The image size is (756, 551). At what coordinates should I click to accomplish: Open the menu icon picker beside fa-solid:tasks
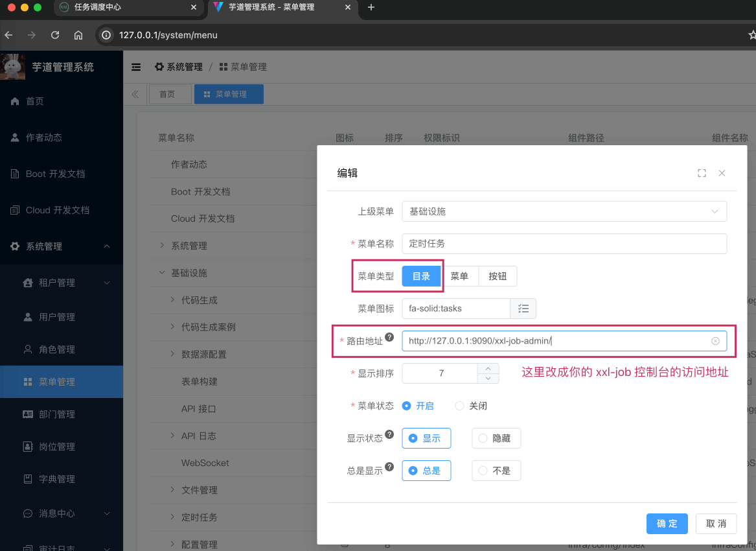click(523, 309)
